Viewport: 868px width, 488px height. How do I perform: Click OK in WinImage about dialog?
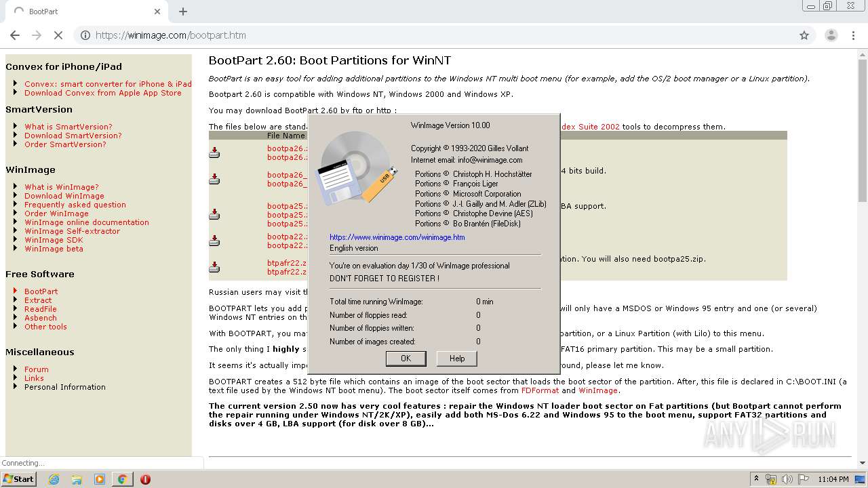tap(406, 359)
